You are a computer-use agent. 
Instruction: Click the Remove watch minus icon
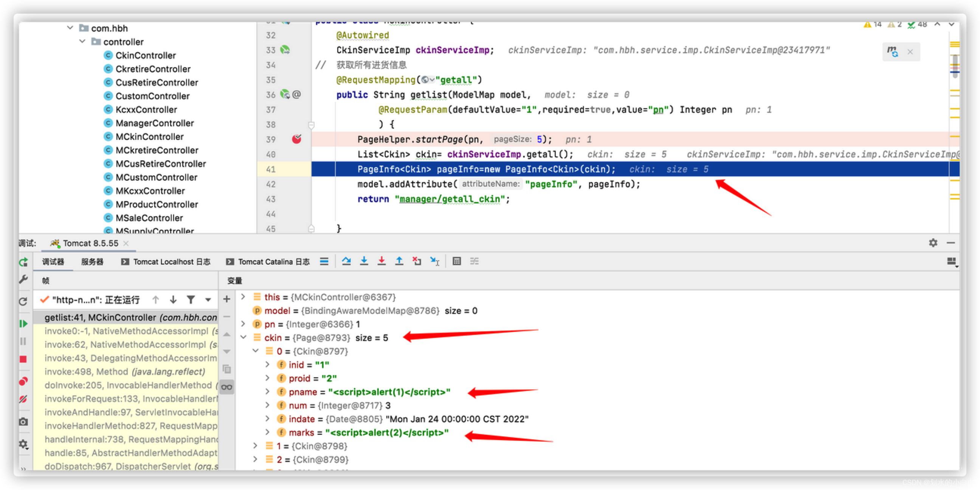click(x=227, y=316)
